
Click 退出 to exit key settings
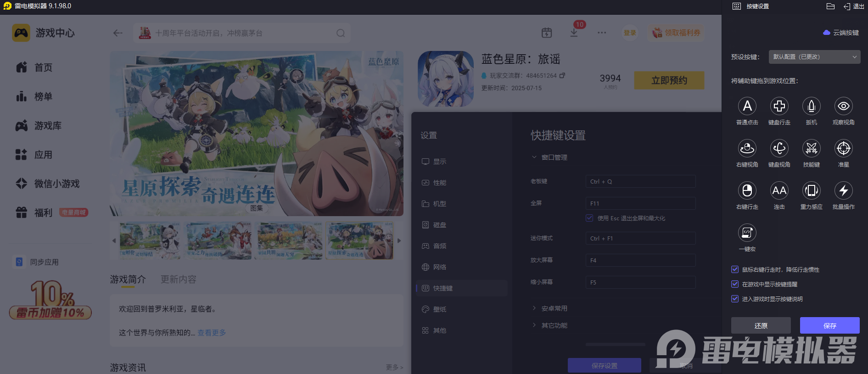click(854, 6)
